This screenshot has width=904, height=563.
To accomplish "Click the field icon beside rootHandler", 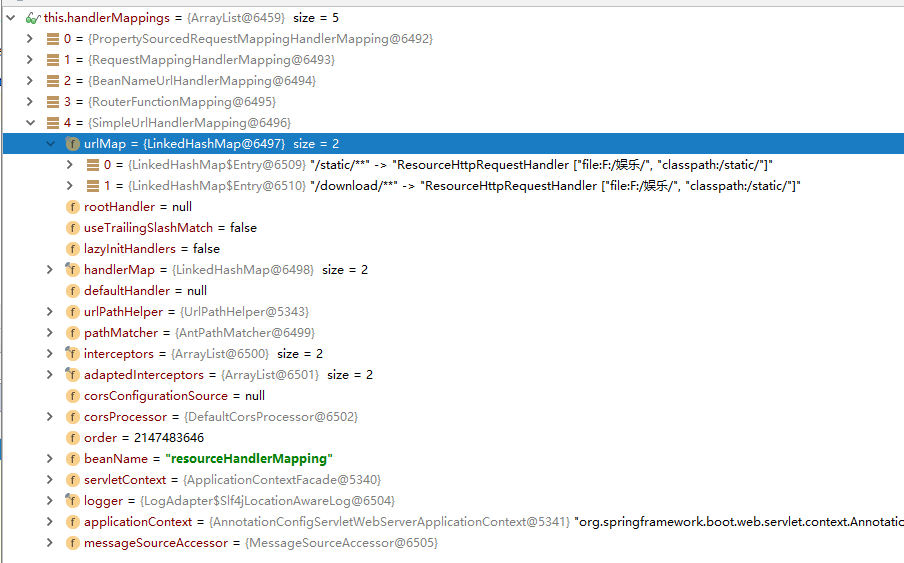I will click(72, 207).
